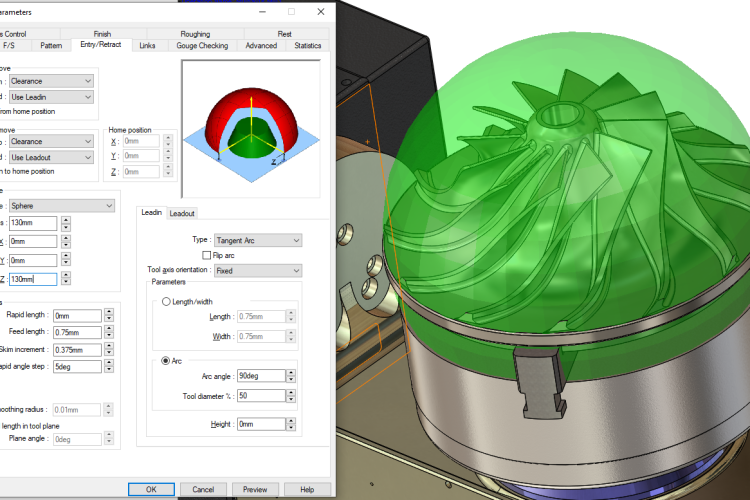
Task: Open the Roughing tab
Action: [196, 34]
